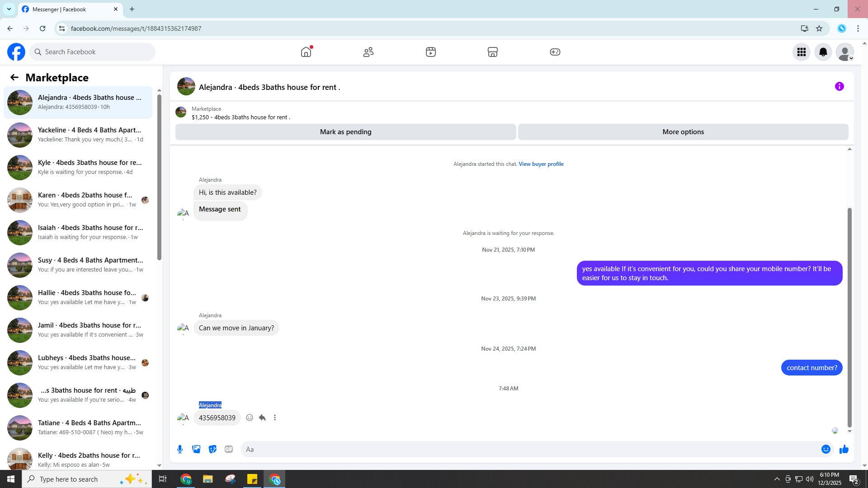Attach a photo with the image icon
Screen dimensions: 868x488
pos(196,449)
